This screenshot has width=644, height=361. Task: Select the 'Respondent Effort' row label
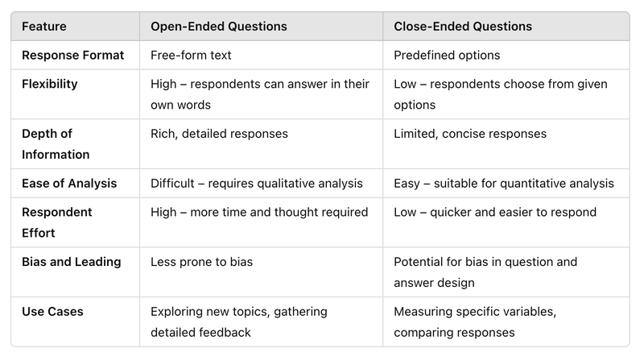tap(56, 222)
